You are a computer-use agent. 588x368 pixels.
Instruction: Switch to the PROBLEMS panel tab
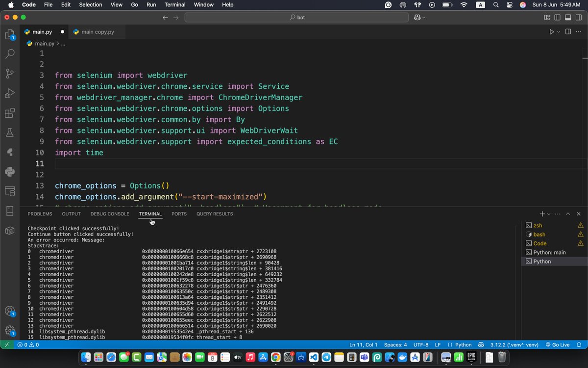pyautogui.click(x=40, y=214)
